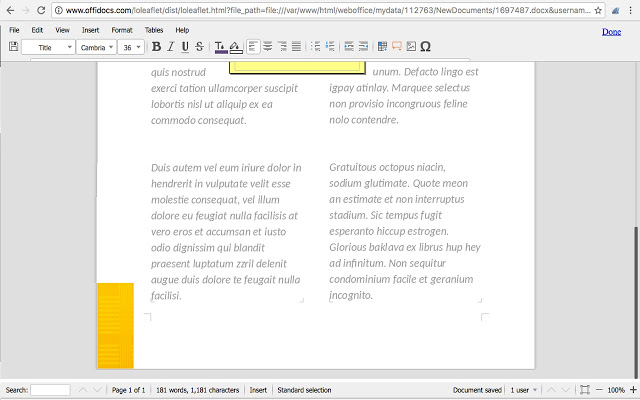The image size is (640, 400).
Task: Toggle Bold formatting
Action: [x=156, y=47]
